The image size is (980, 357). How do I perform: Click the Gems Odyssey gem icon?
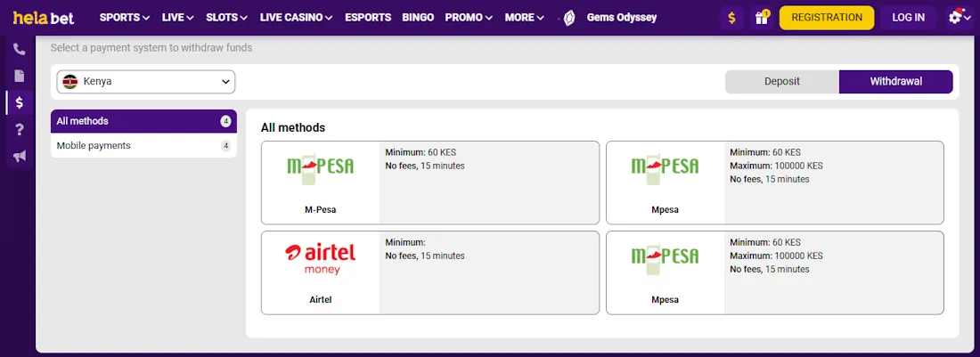coord(568,18)
